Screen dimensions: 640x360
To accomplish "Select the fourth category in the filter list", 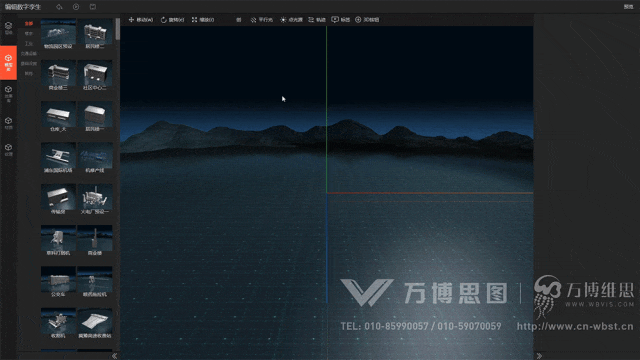I will tap(29, 53).
